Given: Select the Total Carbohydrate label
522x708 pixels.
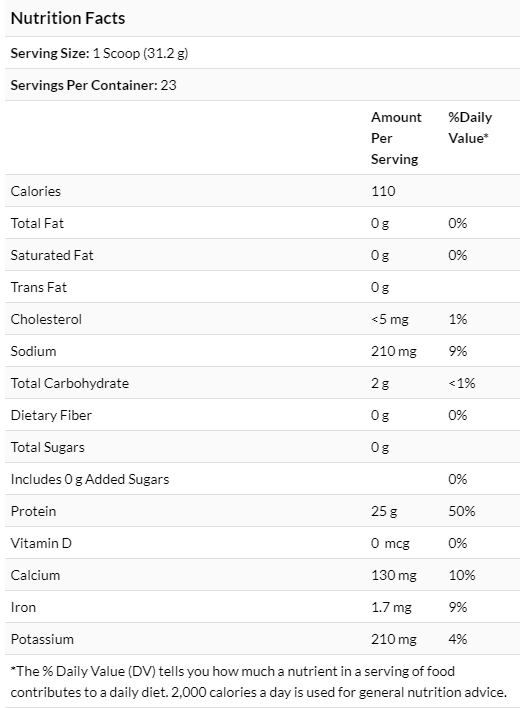Looking at the screenshot, I should pyautogui.click(x=70, y=383).
